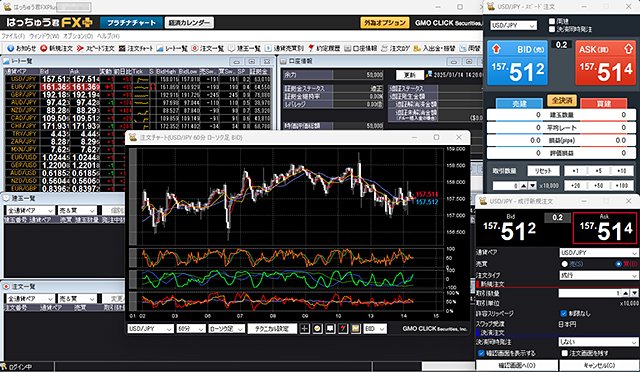Toggle 決済同時発注 checkbox in speed order window
This screenshot has height=372, width=640.
click(552, 29)
